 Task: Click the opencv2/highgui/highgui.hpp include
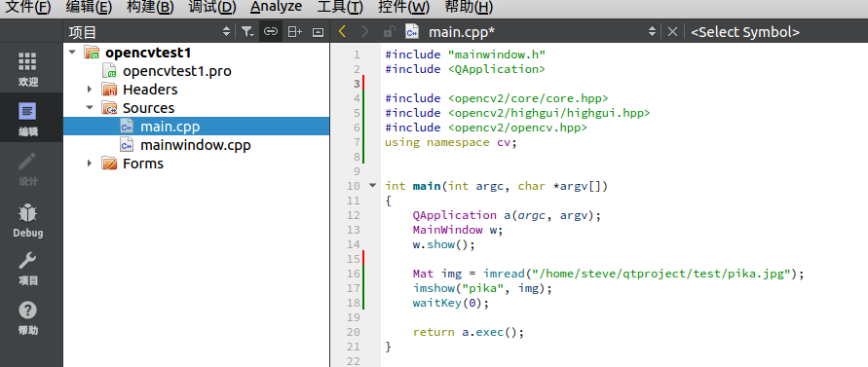[x=549, y=113]
